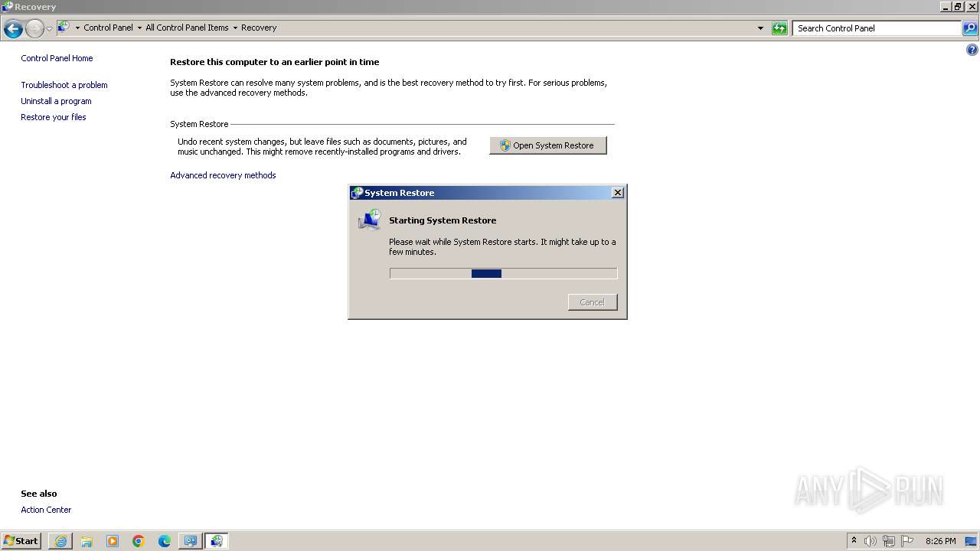Minimize the Recovery window

(x=946, y=7)
